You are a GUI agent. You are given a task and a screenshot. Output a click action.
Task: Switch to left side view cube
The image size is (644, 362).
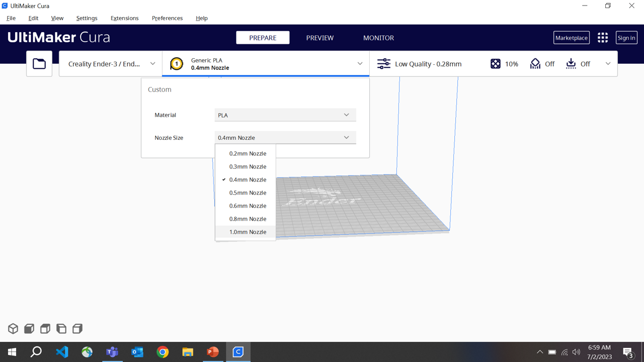61,329
